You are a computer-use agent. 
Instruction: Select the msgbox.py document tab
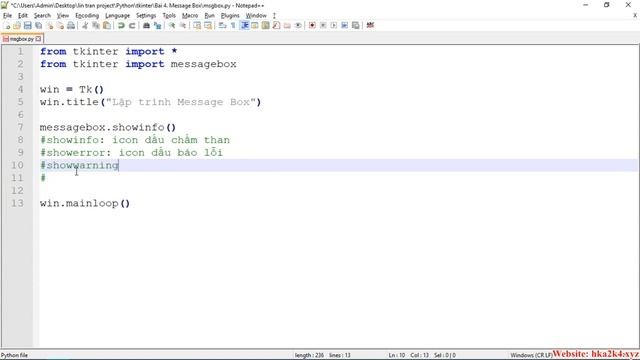coord(21,39)
